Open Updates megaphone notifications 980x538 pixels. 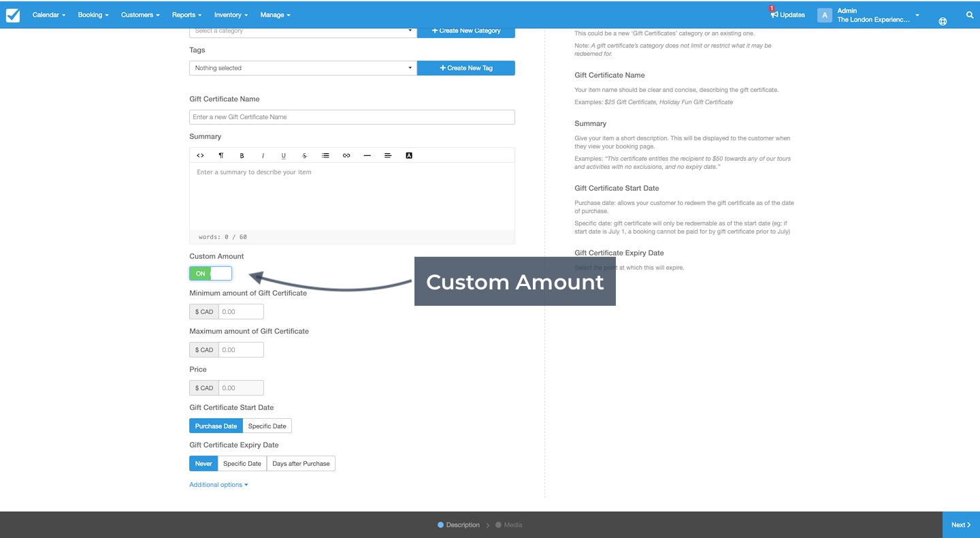click(x=787, y=14)
